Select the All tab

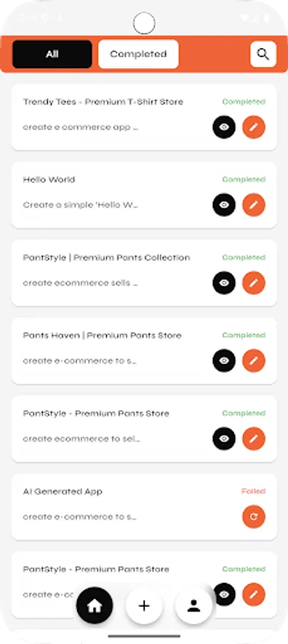(x=52, y=54)
